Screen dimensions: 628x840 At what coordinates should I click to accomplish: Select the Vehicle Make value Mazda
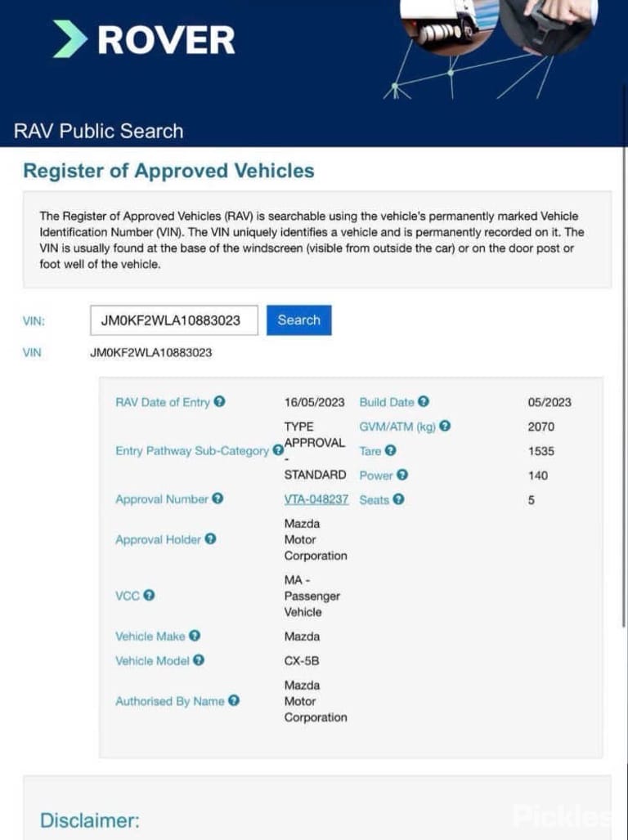coord(302,637)
